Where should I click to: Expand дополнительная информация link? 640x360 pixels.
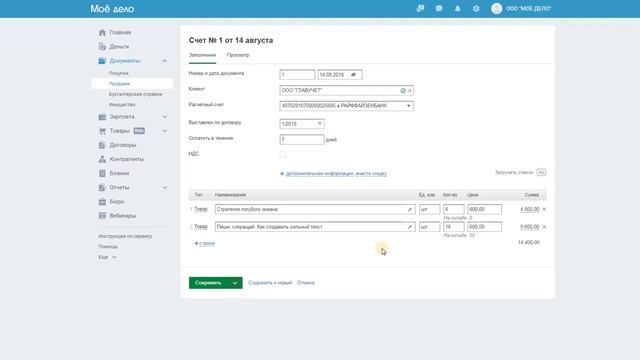[319, 173]
